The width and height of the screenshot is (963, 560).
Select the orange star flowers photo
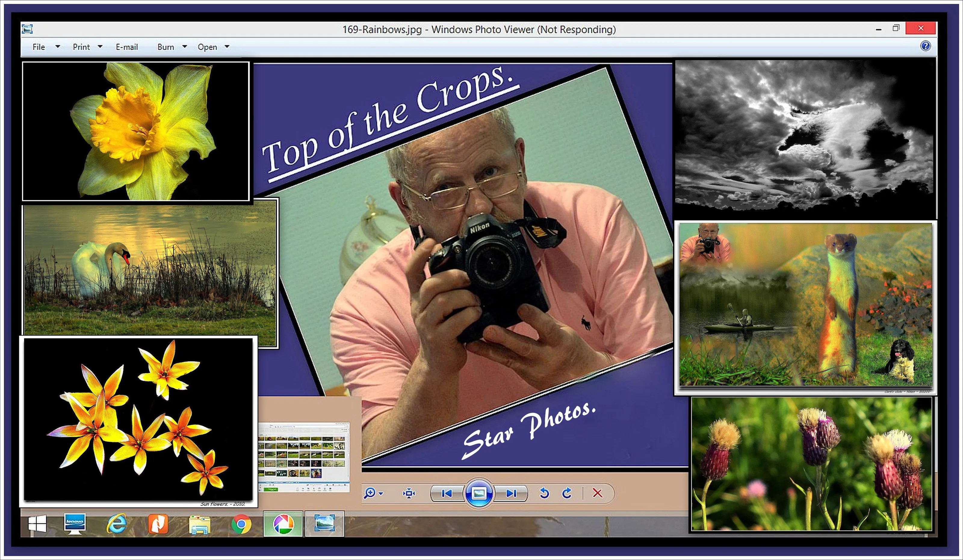coord(138,421)
